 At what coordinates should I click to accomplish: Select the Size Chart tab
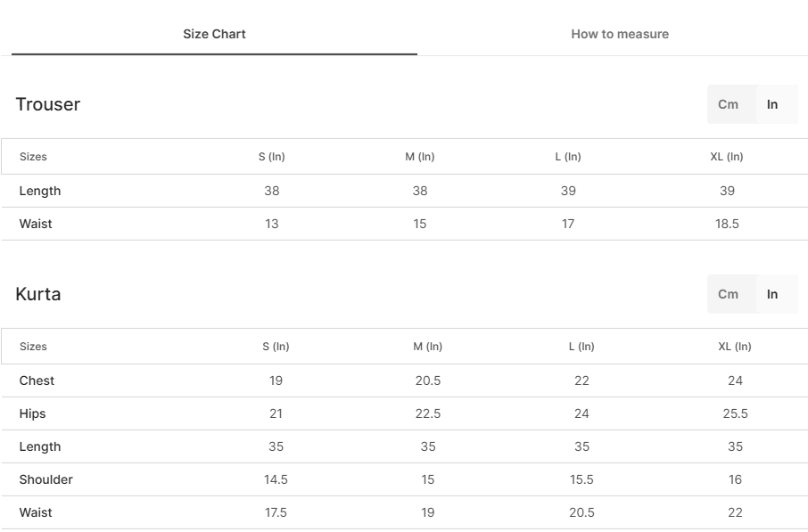point(214,34)
